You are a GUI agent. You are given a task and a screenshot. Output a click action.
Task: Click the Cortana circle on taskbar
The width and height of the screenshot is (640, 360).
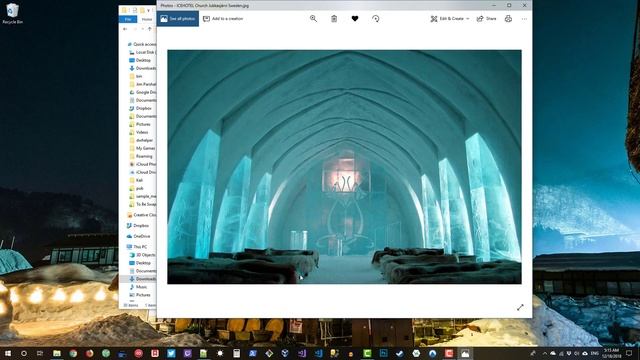pyautogui.click(x=24, y=353)
